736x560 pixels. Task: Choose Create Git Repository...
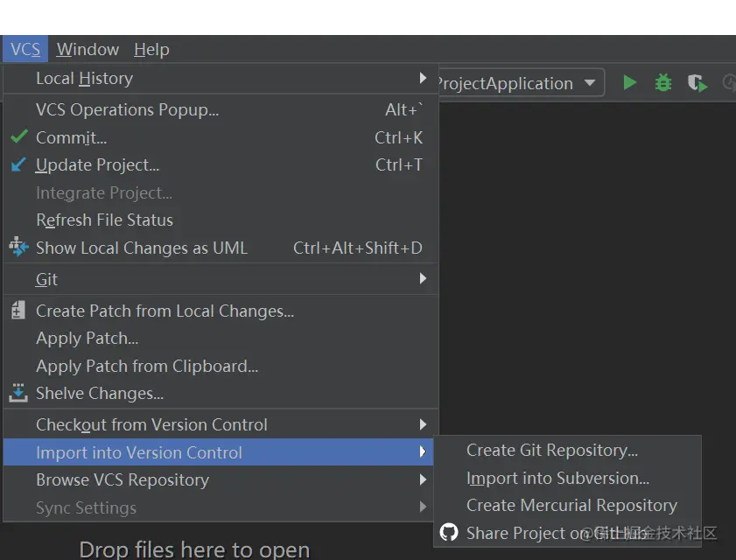[567, 450]
